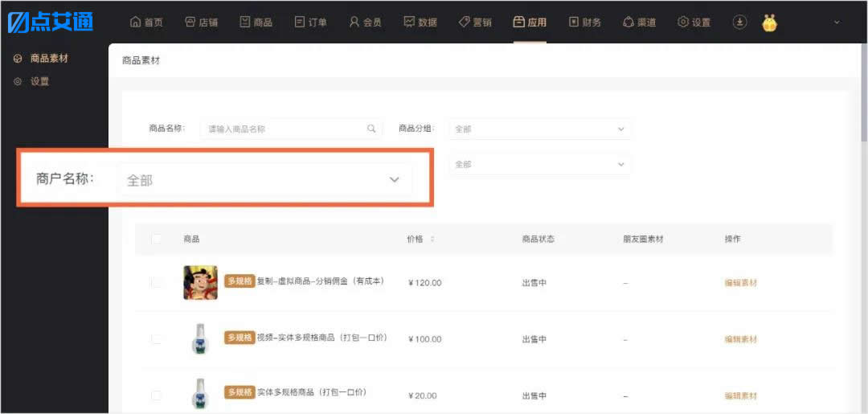Tick the select-all checkbox in table header
The height and width of the screenshot is (414, 868).
157,239
